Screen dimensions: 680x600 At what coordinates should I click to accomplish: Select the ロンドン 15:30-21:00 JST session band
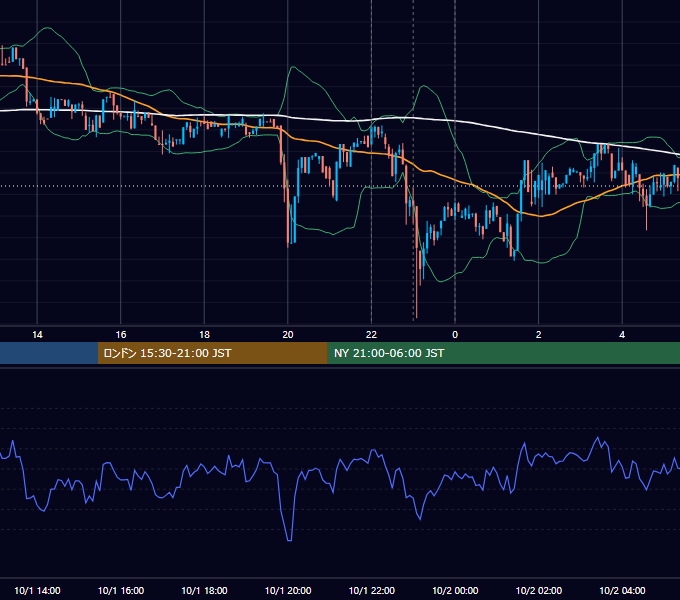coord(212,353)
